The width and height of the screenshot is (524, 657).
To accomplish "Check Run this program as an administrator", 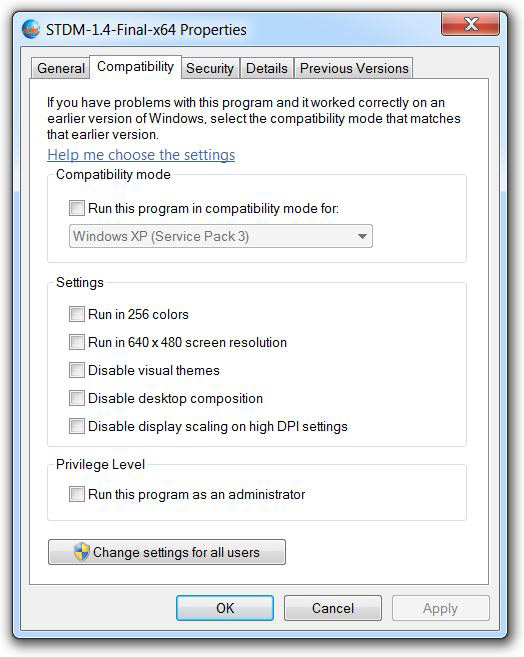I will [x=77, y=494].
